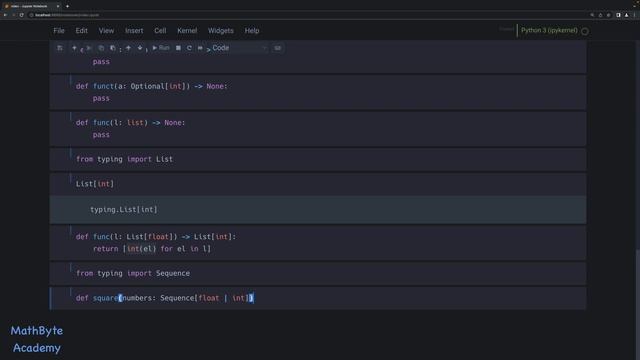The height and width of the screenshot is (360, 640).
Task: Click the browser zoom magnifier icon
Action: (592, 15)
